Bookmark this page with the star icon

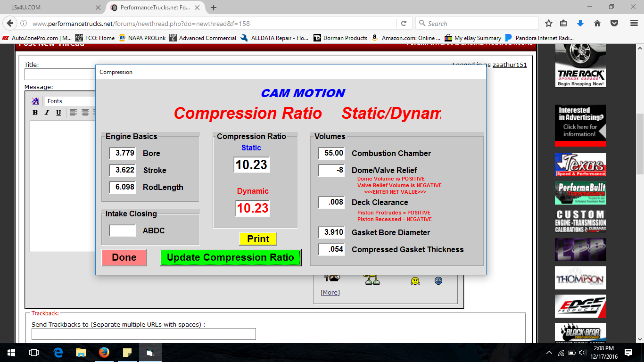pyautogui.click(x=549, y=23)
